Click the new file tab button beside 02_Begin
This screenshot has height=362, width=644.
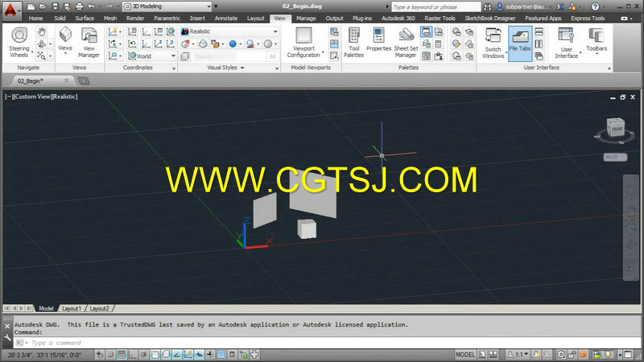[x=84, y=81]
